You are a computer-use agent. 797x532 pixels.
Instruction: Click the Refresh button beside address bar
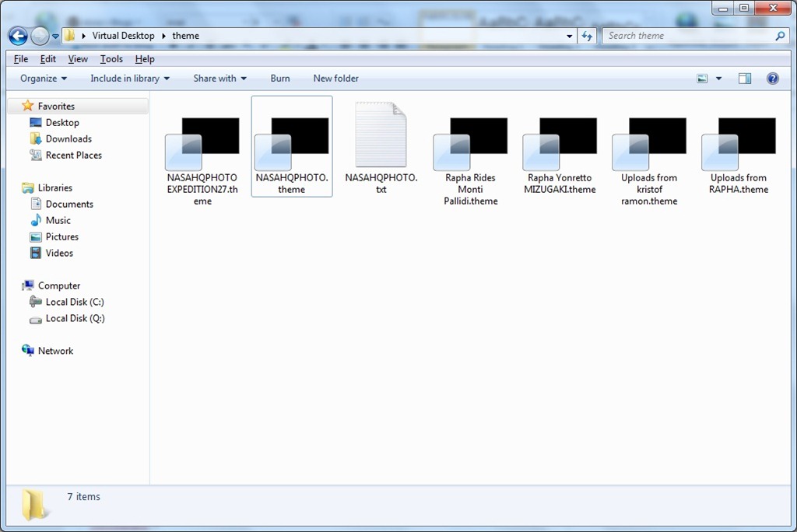[588, 36]
